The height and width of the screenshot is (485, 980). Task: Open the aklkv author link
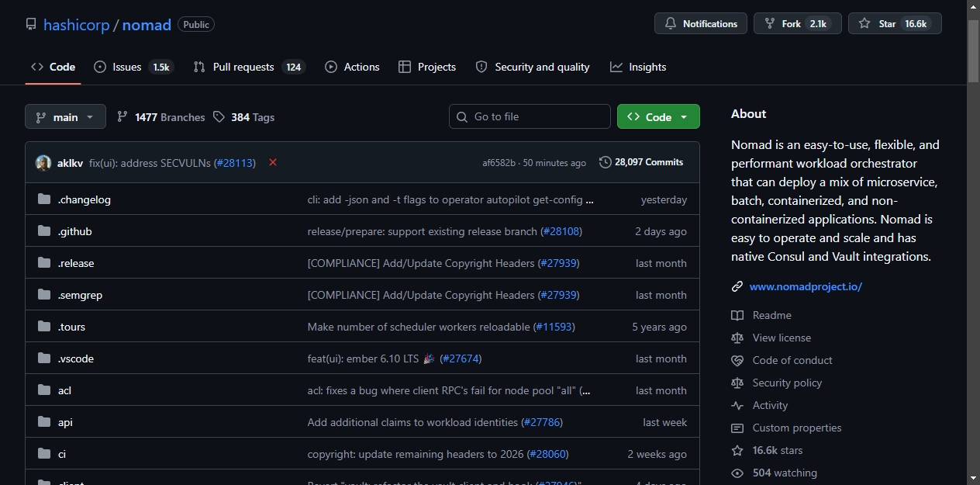[70, 163]
